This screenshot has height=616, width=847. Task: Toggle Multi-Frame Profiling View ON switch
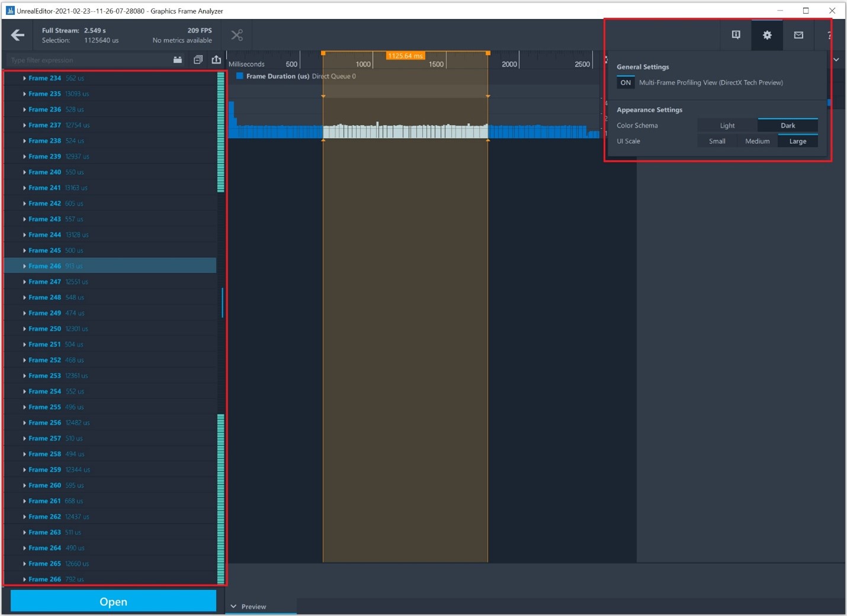pos(625,83)
